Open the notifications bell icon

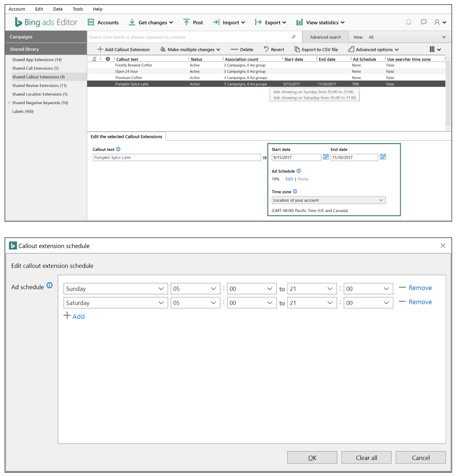tap(409, 22)
